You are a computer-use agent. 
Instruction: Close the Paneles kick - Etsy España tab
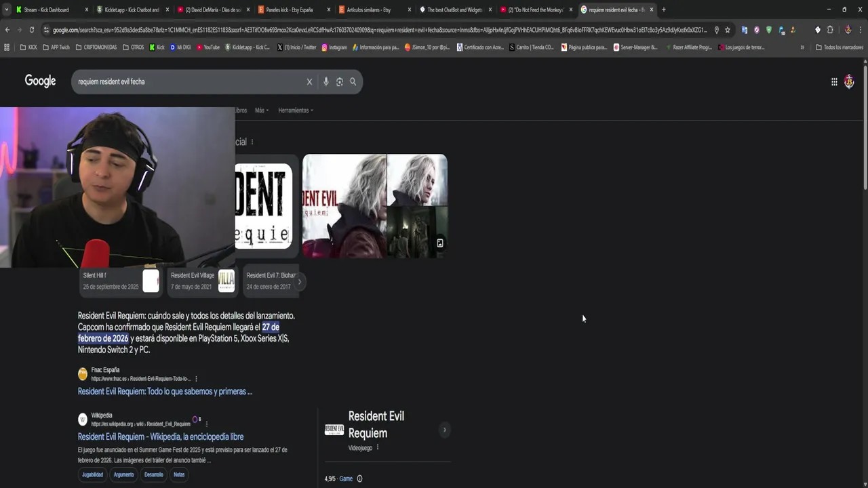329,9
